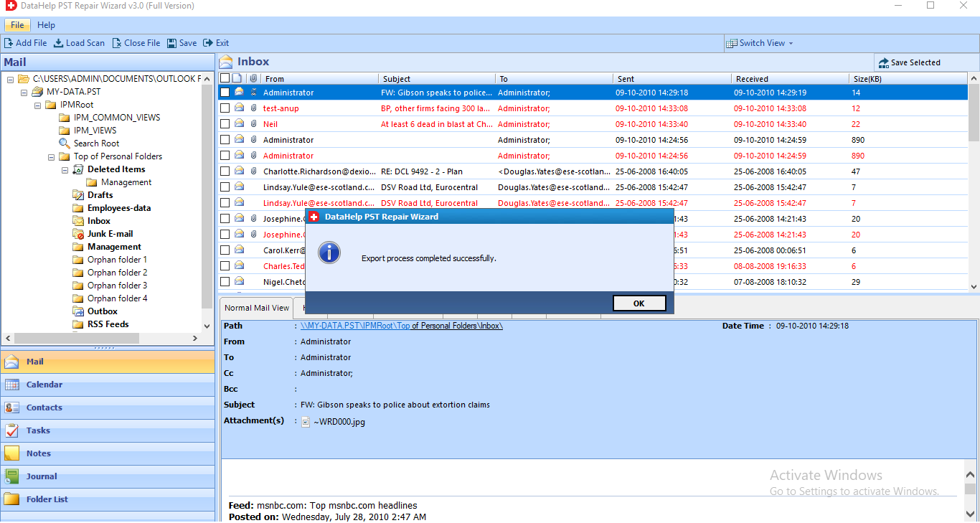Image resolution: width=980 pixels, height=523 pixels.
Task: Check the checkbox on the test-anup email
Action: click(x=225, y=108)
